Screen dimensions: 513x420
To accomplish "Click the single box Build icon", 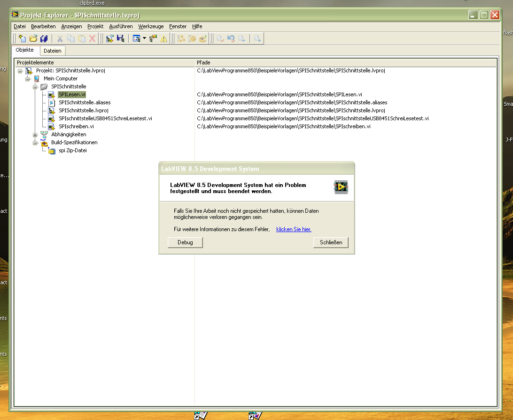I will click(x=192, y=39).
